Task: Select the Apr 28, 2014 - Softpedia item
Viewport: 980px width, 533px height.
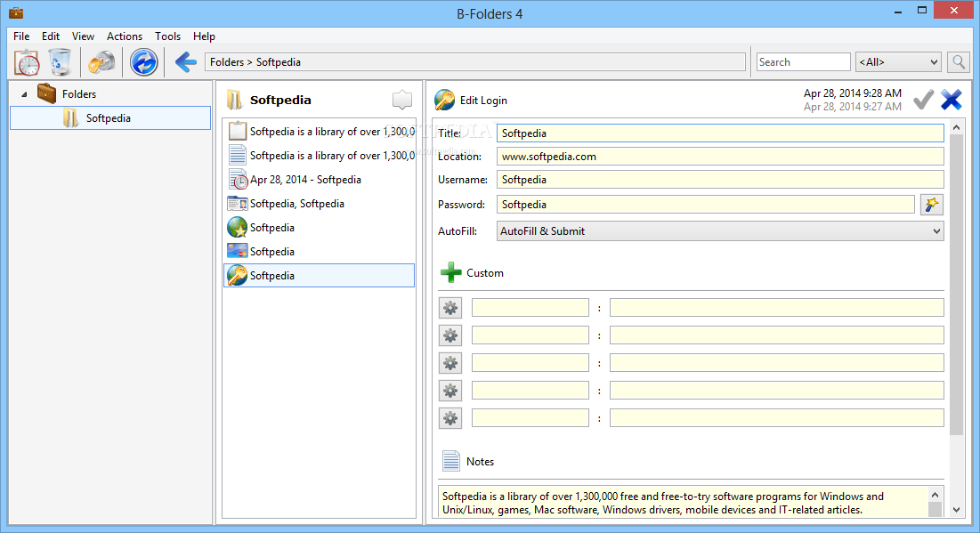Action: [319, 180]
